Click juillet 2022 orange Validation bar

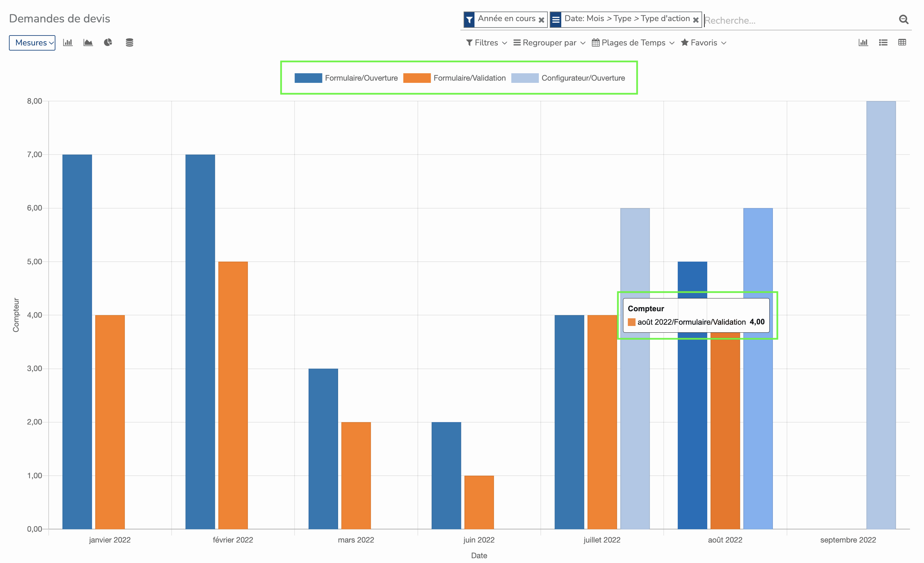click(602, 422)
